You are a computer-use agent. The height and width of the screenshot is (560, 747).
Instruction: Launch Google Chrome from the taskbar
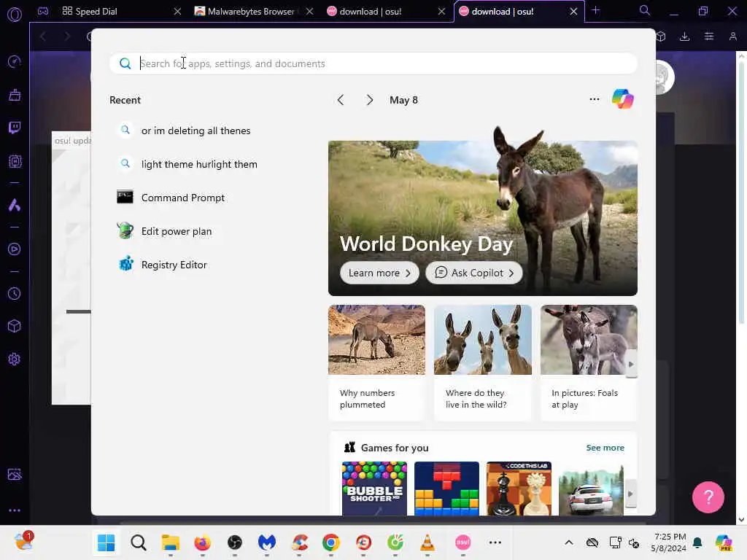(x=331, y=542)
